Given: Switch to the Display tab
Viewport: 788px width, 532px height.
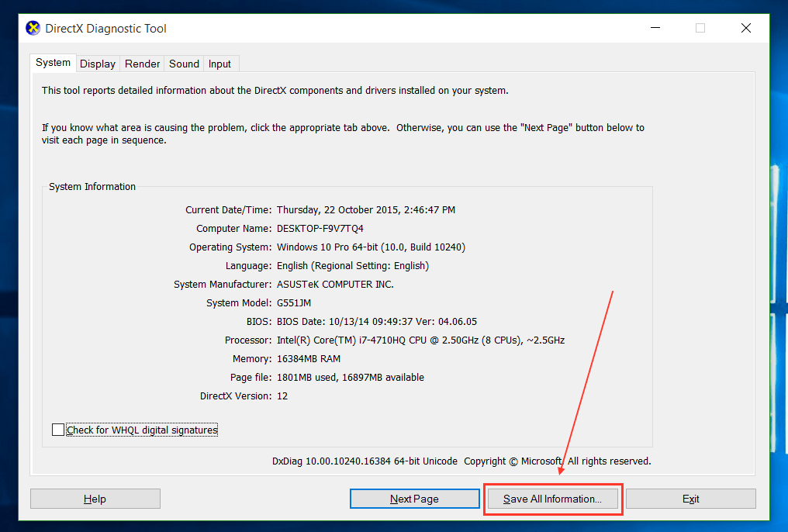Looking at the screenshot, I should coord(97,64).
